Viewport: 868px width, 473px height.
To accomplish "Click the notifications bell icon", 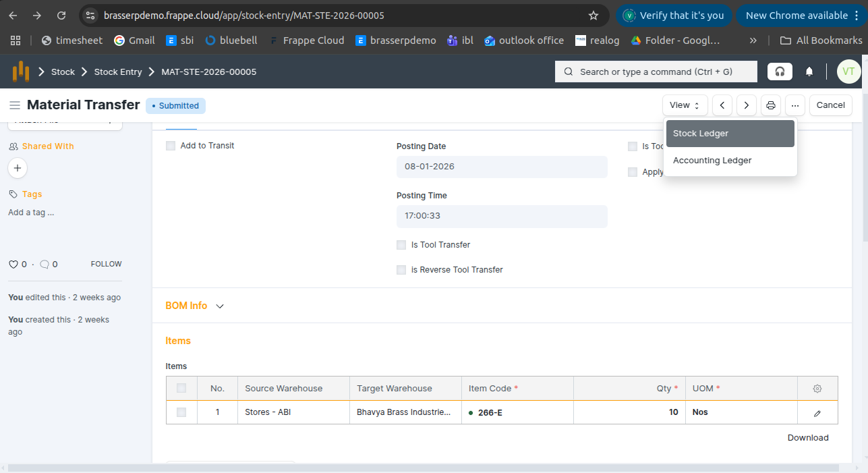I will [809, 72].
